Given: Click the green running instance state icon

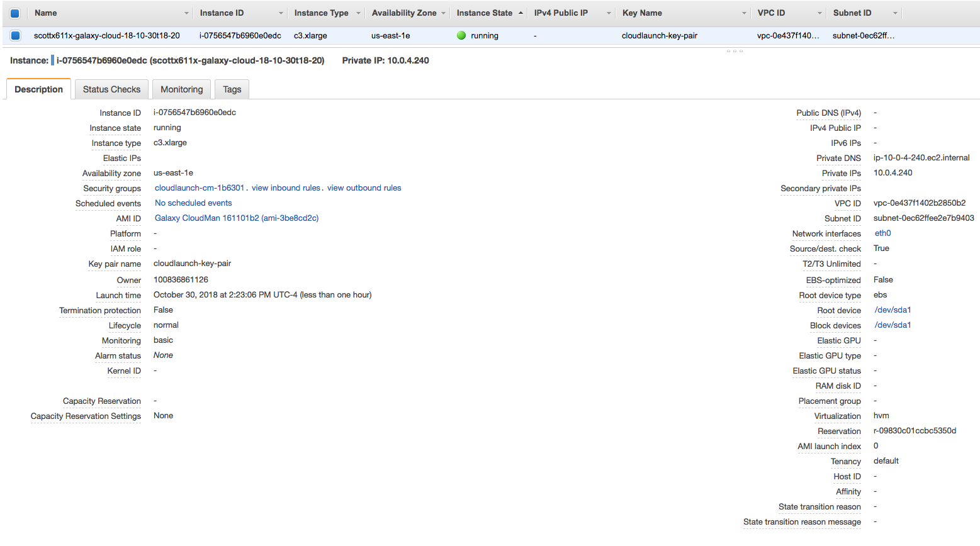Looking at the screenshot, I should tap(462, 35).
